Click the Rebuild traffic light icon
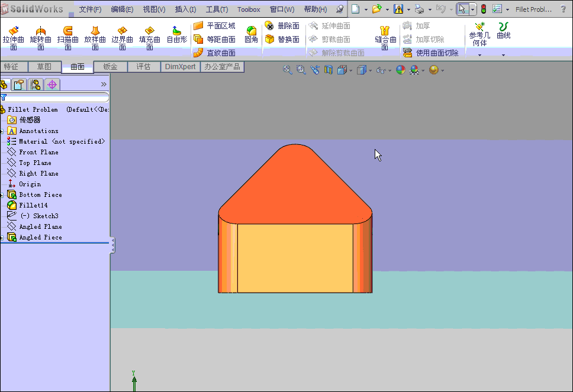The height and width of the screenshot is (392, 573). [x=484, y=9]
